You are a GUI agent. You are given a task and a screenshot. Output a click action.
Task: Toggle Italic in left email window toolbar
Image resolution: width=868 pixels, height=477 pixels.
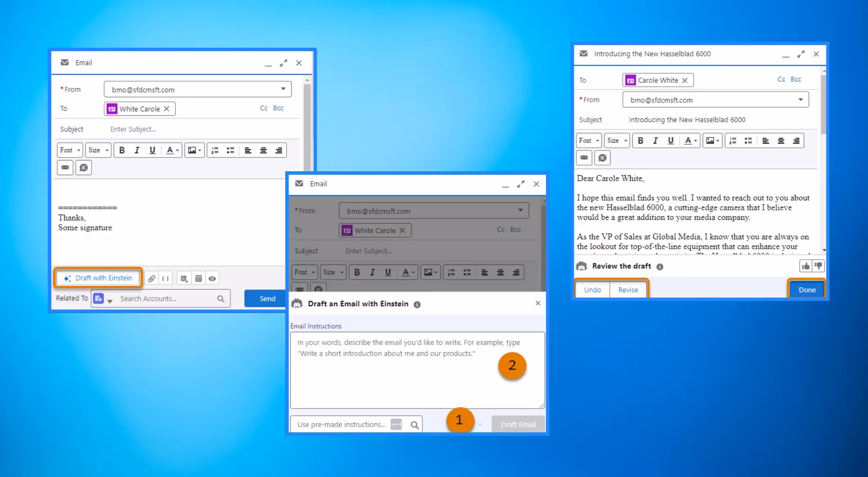[x=137, y=150]
